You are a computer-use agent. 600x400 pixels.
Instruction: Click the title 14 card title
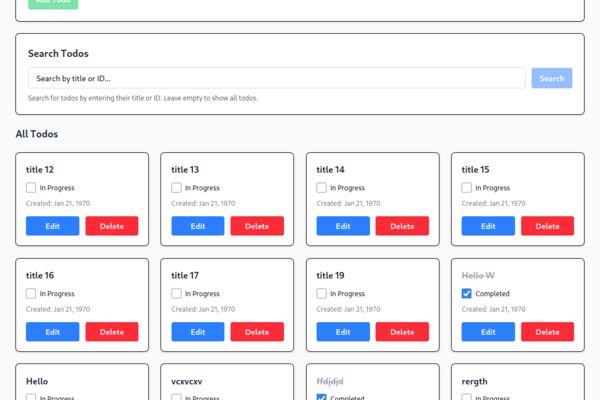tap(330, 170)
